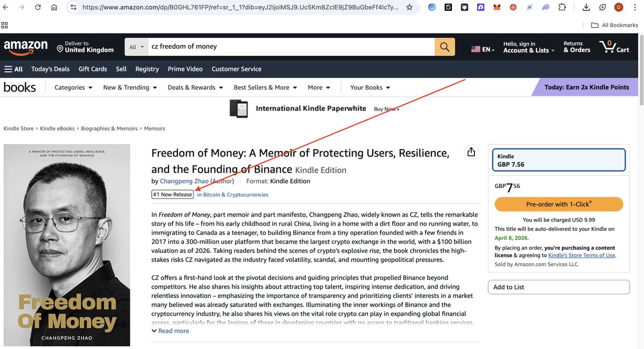The height and width of the screenshot is (349, 644).
Task: Open the browser Downloads icon
Action: tap(586, 8)
